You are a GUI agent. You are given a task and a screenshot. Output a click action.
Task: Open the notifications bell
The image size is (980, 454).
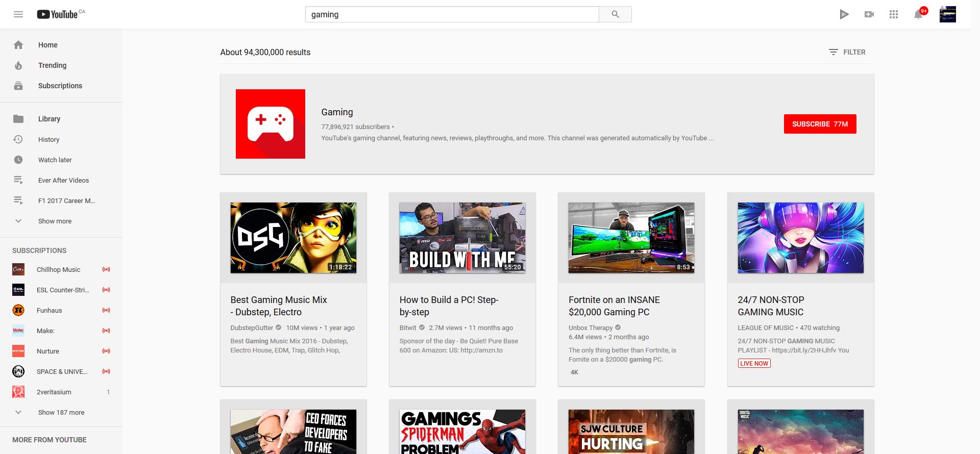[x=919, y=14]
